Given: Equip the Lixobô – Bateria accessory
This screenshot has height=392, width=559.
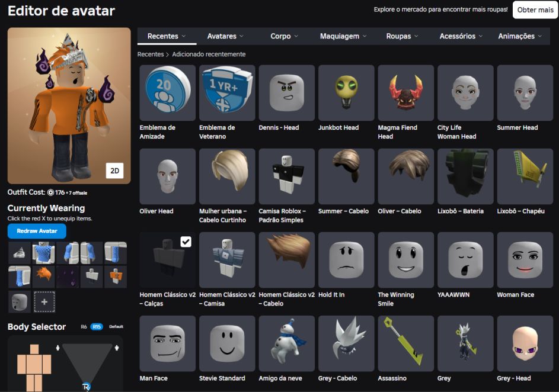Looking at the screenshot, I should pos(465,176).
